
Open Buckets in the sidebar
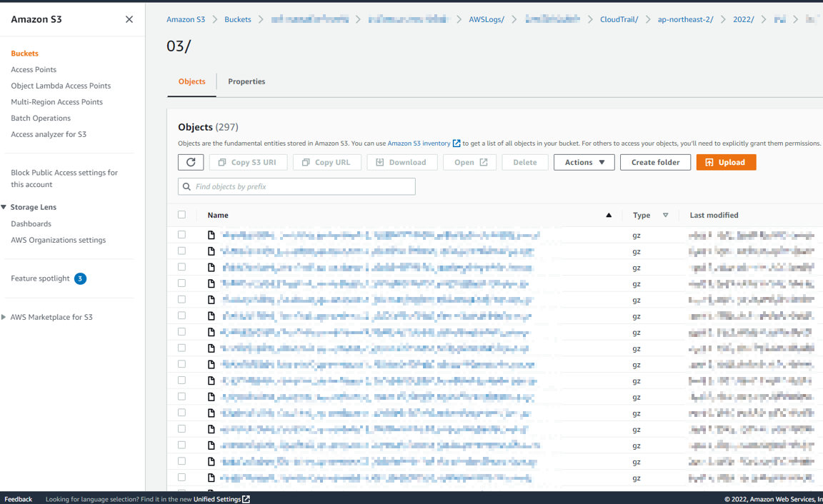pos(25,54)
